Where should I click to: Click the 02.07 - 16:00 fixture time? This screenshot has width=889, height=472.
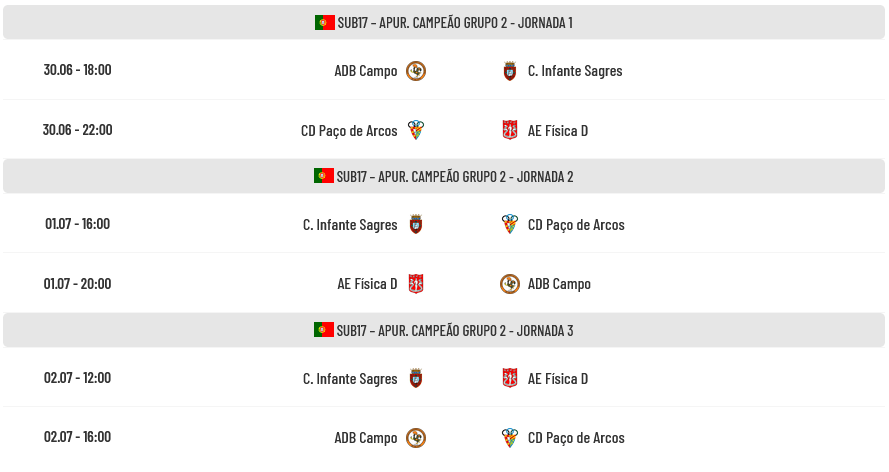[78, 437]
